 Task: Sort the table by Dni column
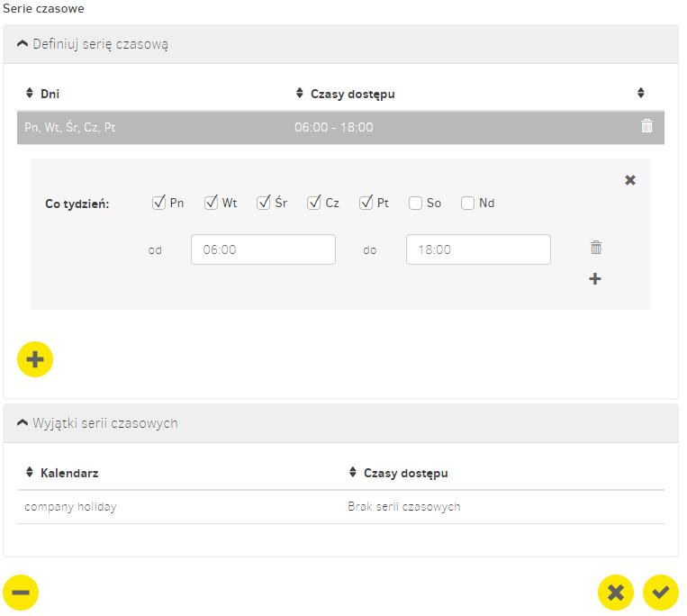click(x=30, y=93)
